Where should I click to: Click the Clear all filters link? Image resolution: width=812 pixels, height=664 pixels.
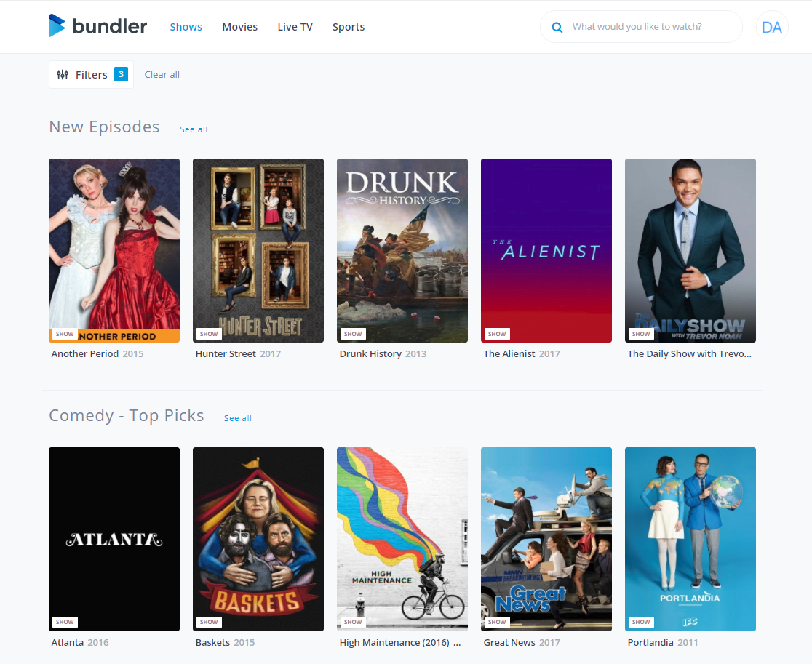(162, 74)
